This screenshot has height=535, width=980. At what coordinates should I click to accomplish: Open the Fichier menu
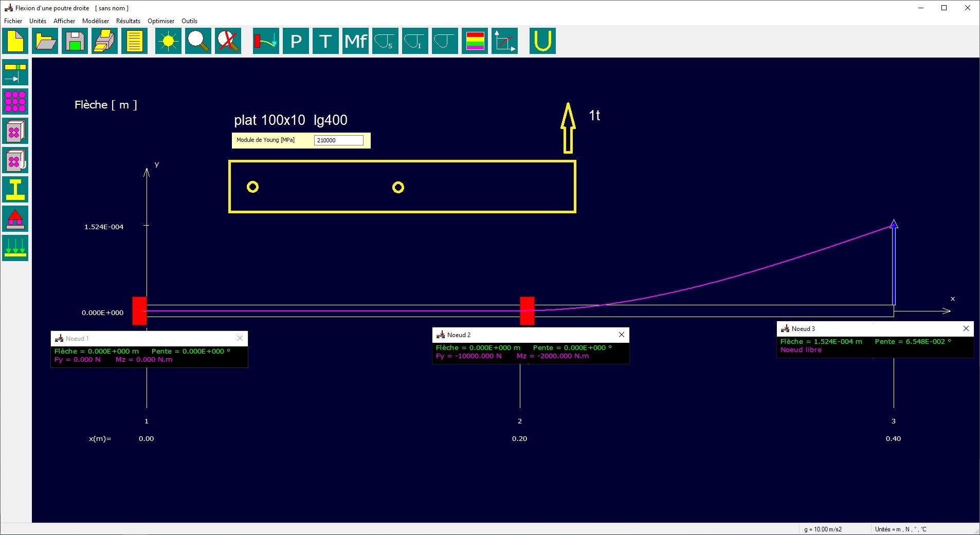[13, 21]
